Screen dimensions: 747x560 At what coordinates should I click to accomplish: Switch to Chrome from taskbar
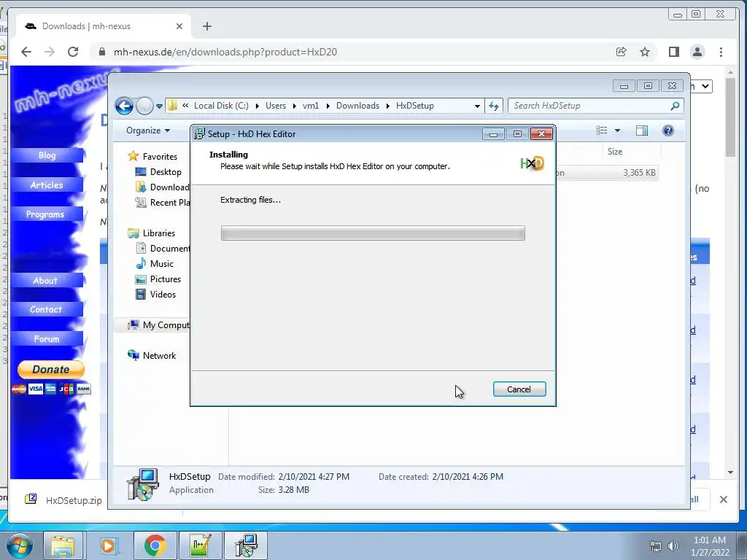click(x=155, y=545)
